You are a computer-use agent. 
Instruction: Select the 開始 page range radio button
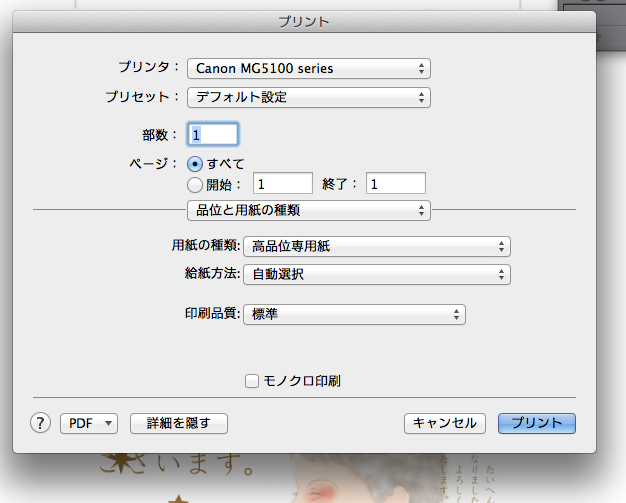[194, 184]
